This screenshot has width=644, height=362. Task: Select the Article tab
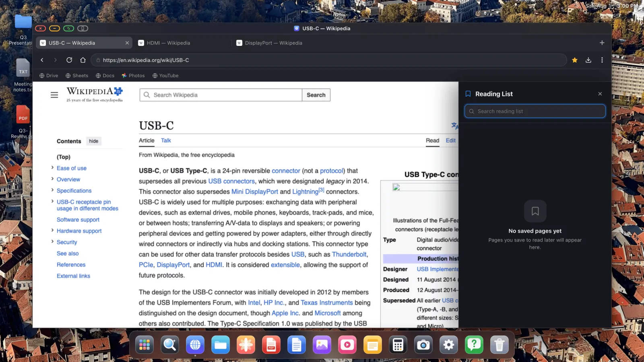coord(147,140)
